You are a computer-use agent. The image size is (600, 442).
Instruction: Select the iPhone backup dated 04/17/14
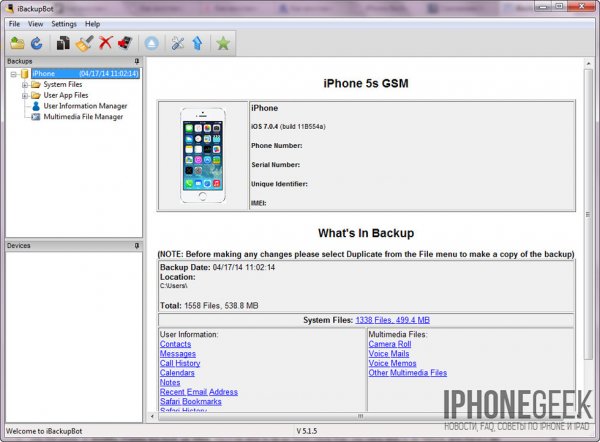[85, 73]
